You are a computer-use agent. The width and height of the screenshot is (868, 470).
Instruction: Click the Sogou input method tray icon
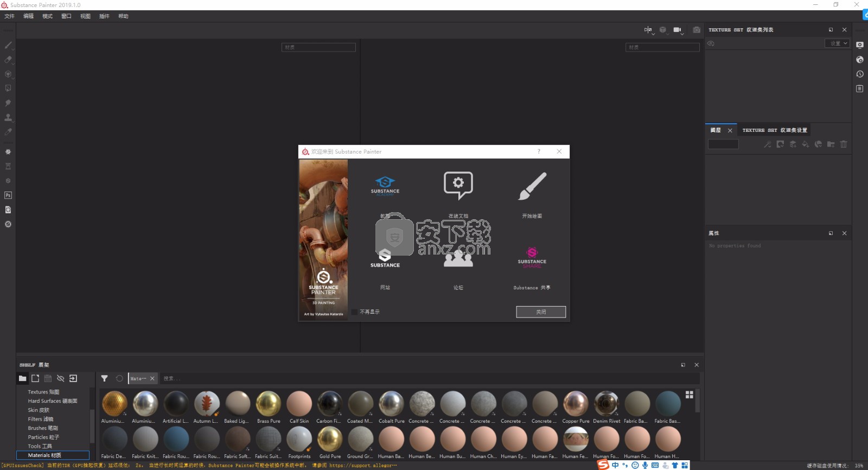click(603, 465)
